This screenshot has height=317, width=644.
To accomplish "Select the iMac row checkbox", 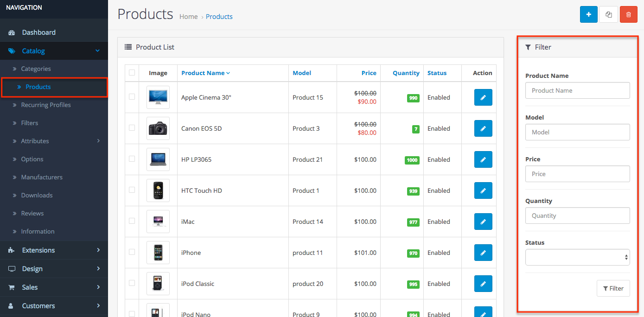I will tap(132, 221).
